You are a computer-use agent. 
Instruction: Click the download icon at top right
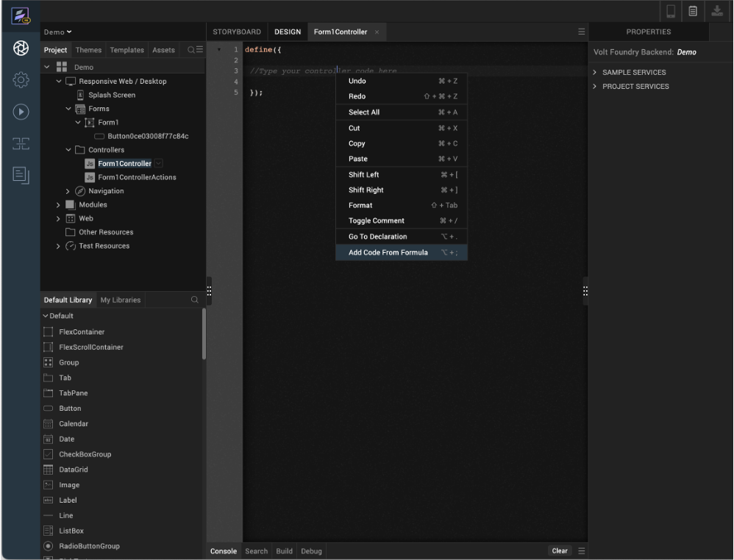(716, 11)
